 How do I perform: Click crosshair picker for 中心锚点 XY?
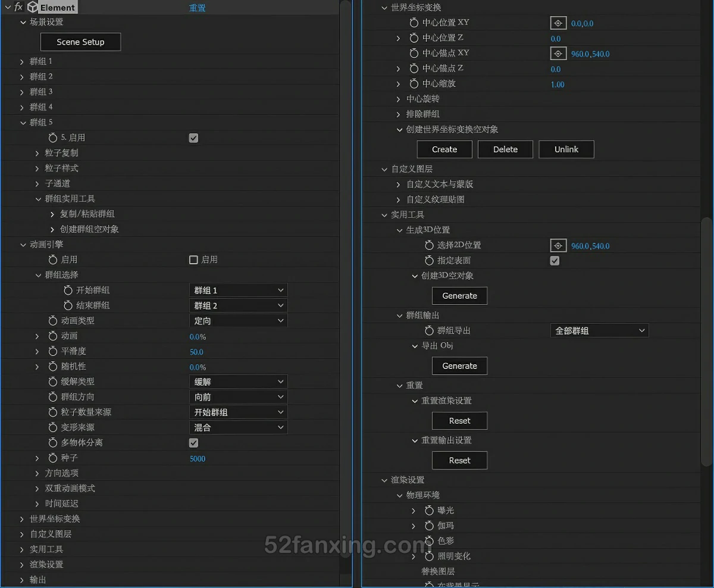tap(558, 54)
